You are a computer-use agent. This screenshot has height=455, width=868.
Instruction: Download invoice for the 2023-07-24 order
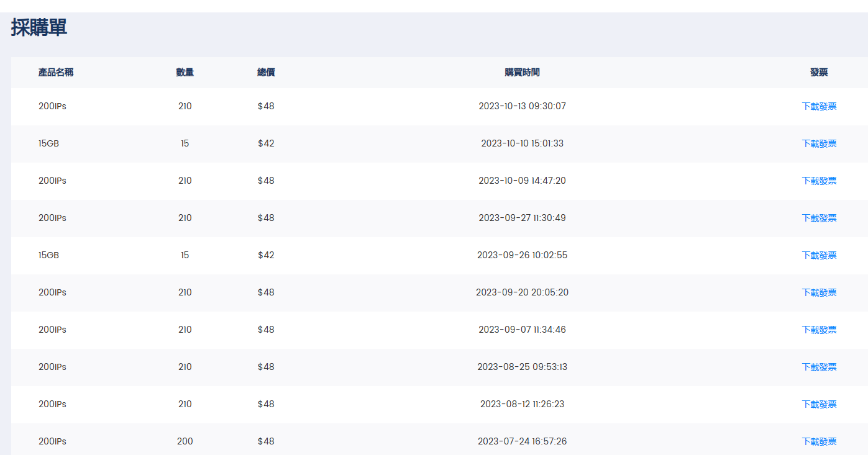tap(818, 441)
